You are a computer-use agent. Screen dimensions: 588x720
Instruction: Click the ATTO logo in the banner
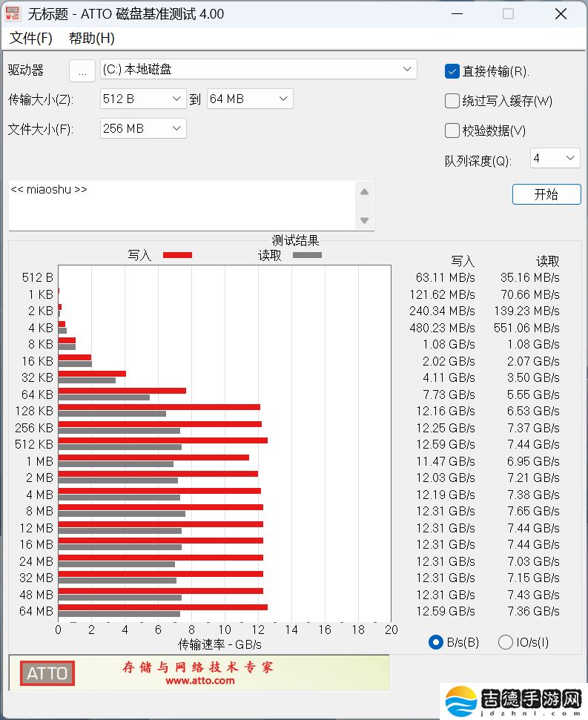pos(47,673)
